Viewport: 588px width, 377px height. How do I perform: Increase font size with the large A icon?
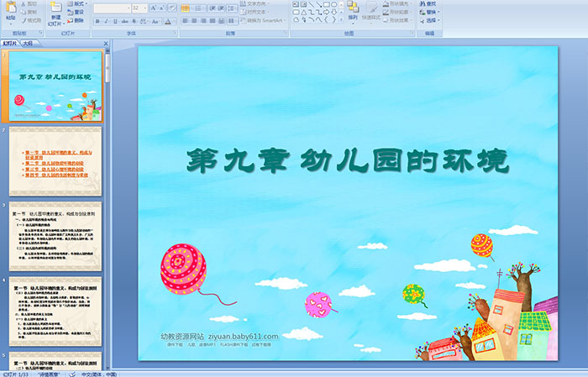154,8
